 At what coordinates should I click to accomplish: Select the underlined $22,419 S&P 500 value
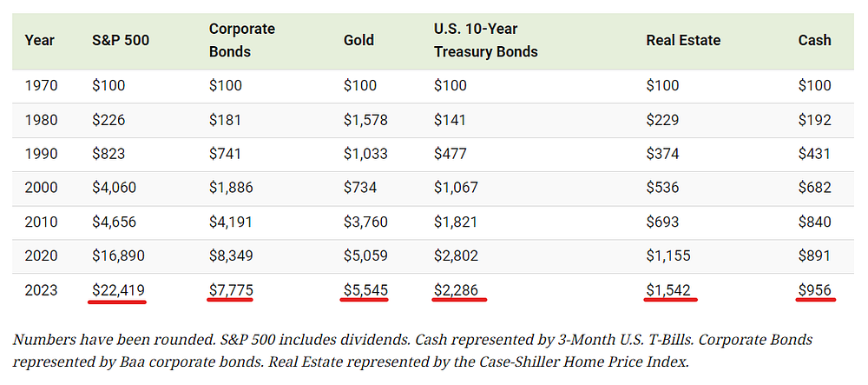tap(118, 289)
